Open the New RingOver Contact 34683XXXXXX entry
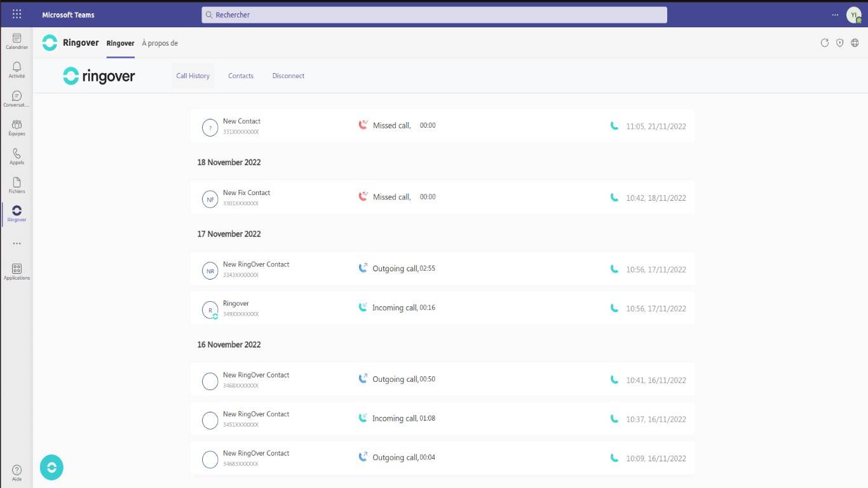Viewport: 868px width, 488px height. point(443,458)
